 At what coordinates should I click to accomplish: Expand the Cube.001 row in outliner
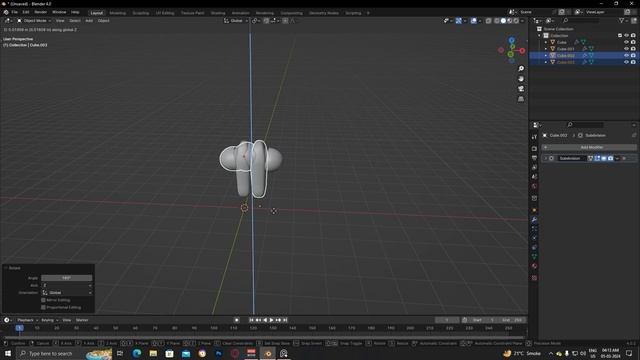546,49
